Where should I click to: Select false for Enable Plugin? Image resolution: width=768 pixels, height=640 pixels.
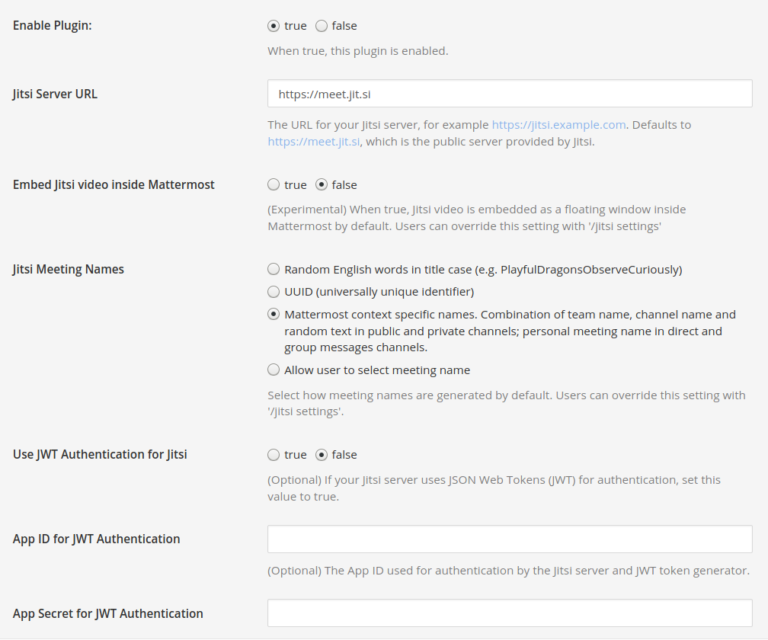[x=321, y=26]
